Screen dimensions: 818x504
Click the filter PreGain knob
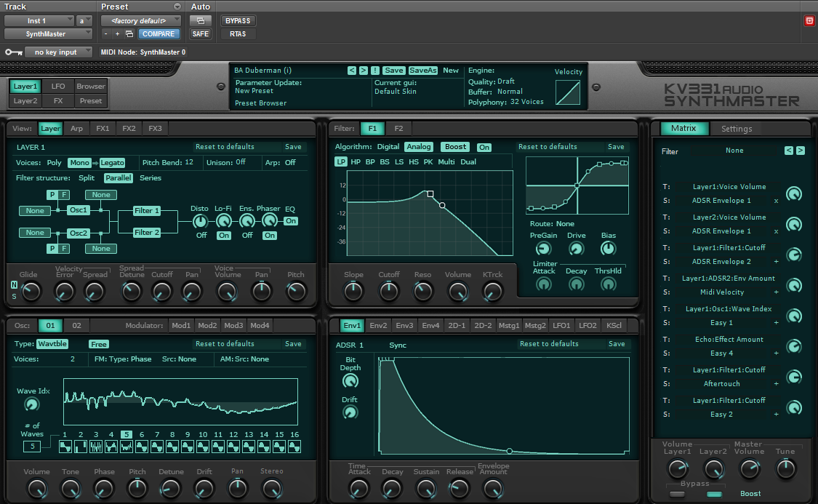(x=543, y=249)
